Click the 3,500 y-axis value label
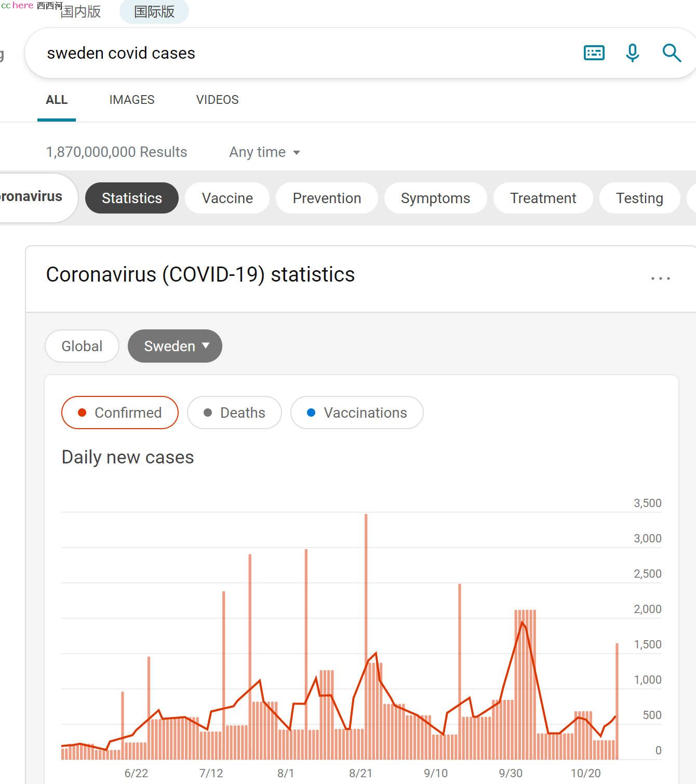Image resolution: width=696 pixels, height=784 pixels. 647,503
